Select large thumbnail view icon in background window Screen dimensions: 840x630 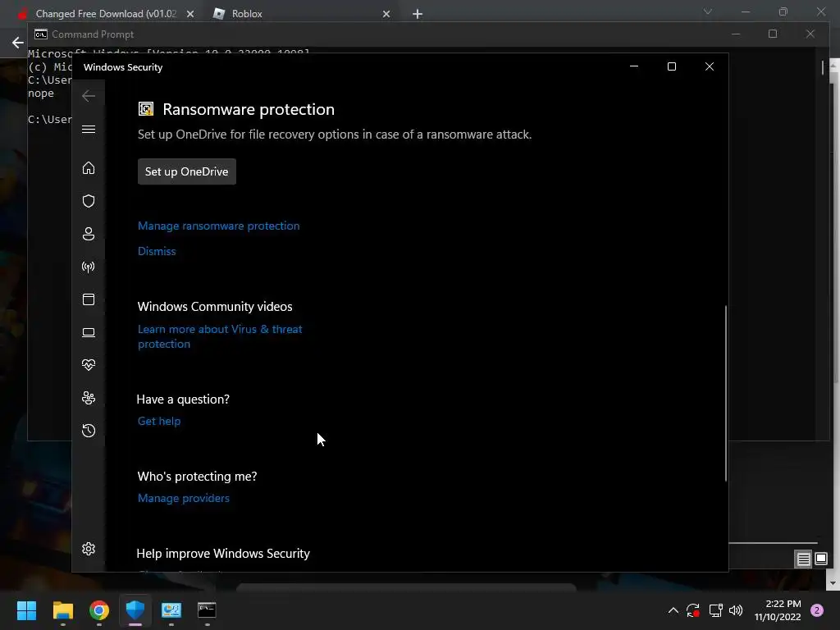[820, 559]
